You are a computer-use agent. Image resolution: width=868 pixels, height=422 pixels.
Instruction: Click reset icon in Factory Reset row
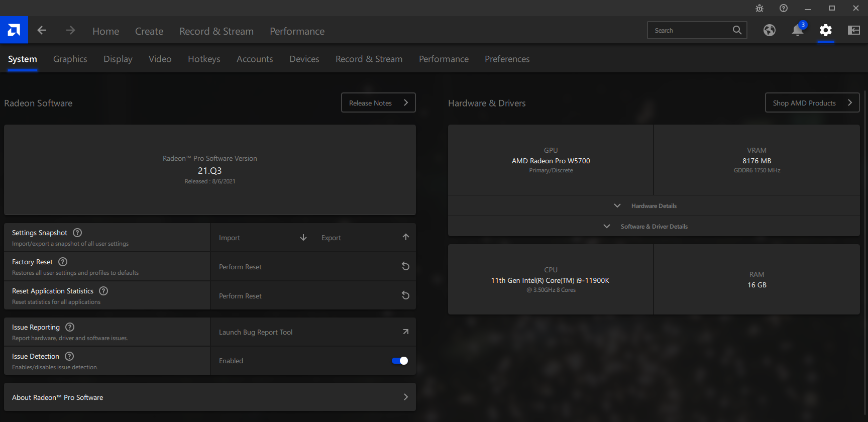(405, 266)
